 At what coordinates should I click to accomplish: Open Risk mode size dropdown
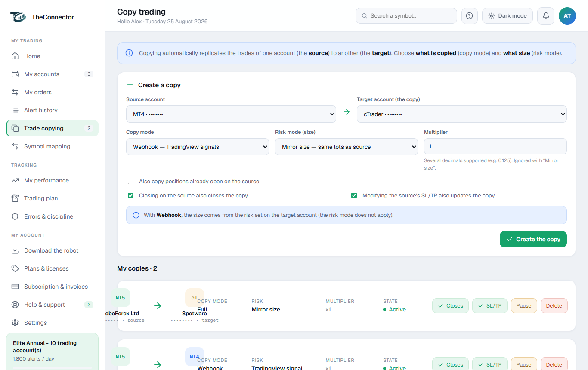point(347,147)
